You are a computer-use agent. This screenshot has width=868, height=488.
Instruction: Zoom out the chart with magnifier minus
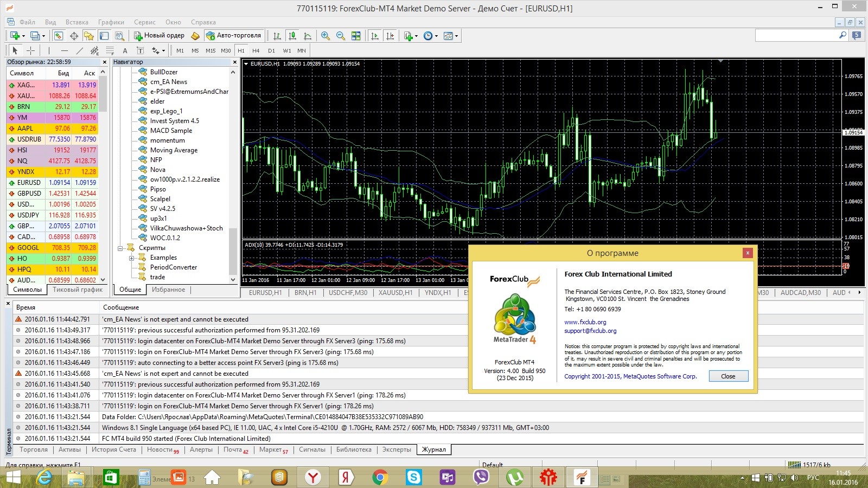point(340,36)
